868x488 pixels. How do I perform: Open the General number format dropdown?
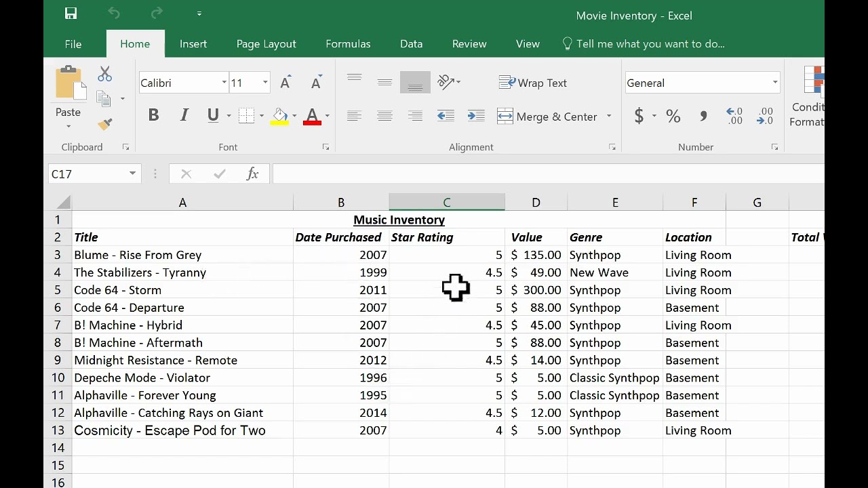click(x=775, y=83)
